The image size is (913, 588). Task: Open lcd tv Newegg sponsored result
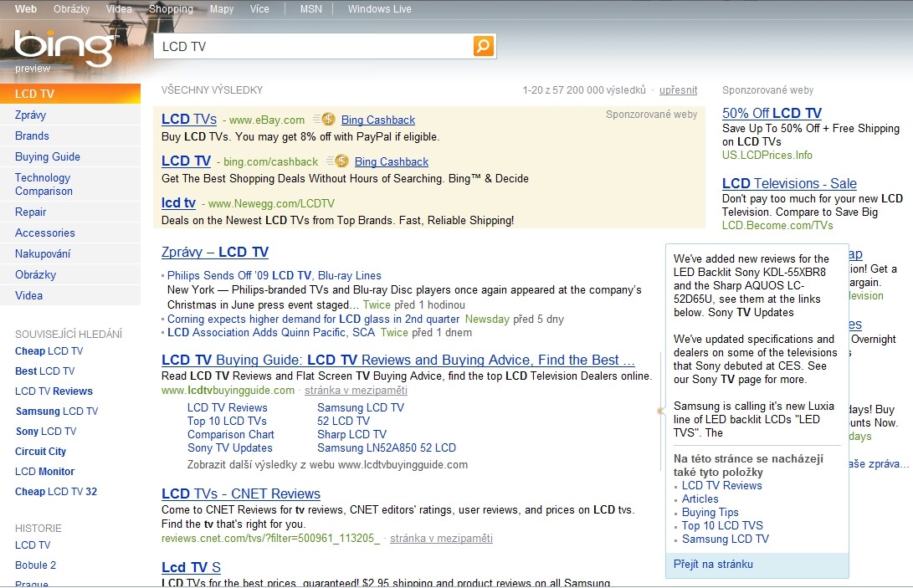click(x=178, y=202)
